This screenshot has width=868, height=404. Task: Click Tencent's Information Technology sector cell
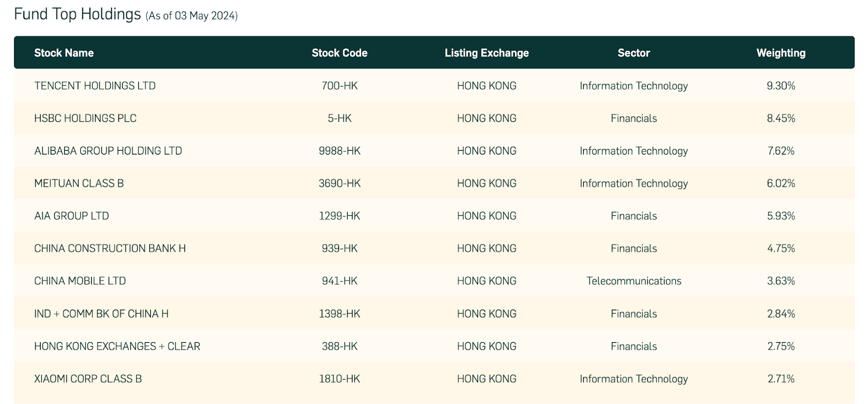pyautogui.click(x=634, y=86)
